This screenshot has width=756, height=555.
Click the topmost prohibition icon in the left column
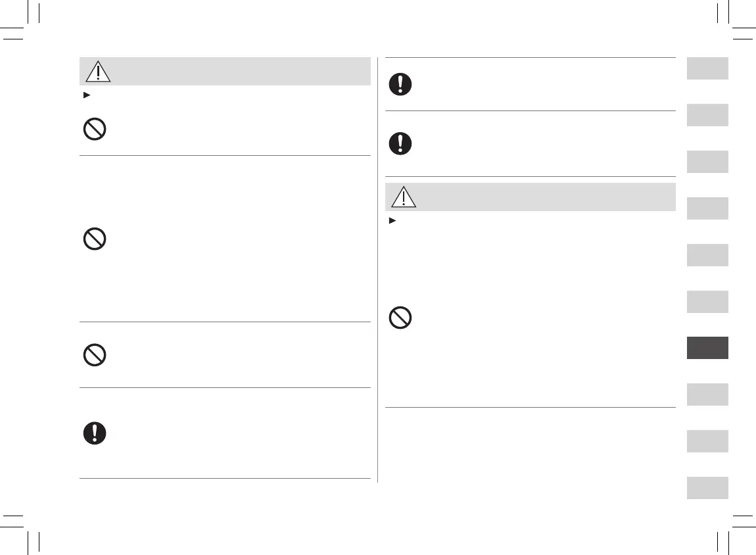coord(95,129)
